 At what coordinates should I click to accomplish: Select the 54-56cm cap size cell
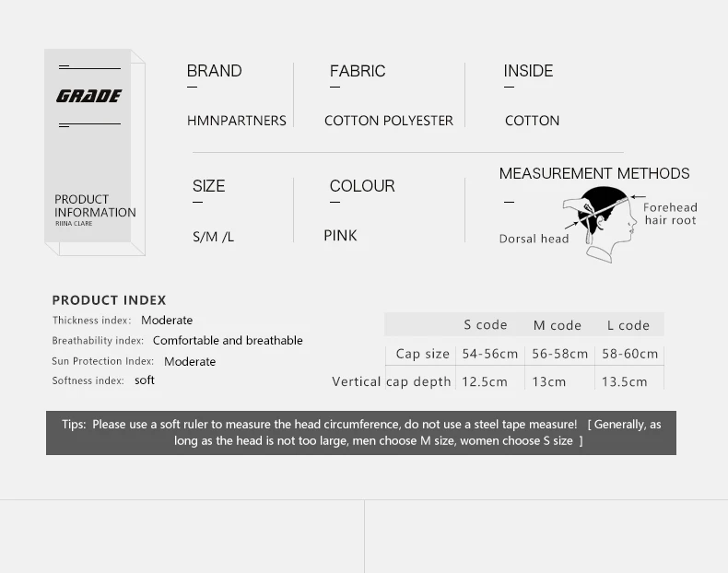click(490, 354)
